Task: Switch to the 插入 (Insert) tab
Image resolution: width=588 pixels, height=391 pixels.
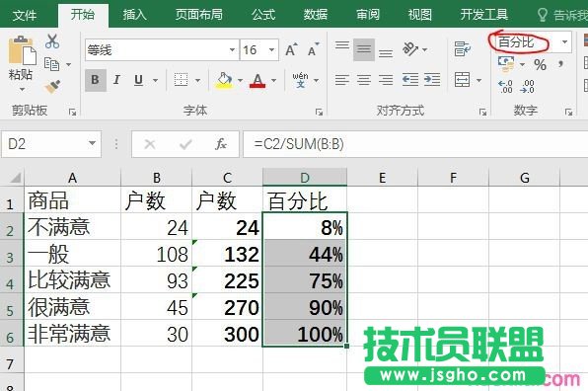Action: [x=135, y=15]
